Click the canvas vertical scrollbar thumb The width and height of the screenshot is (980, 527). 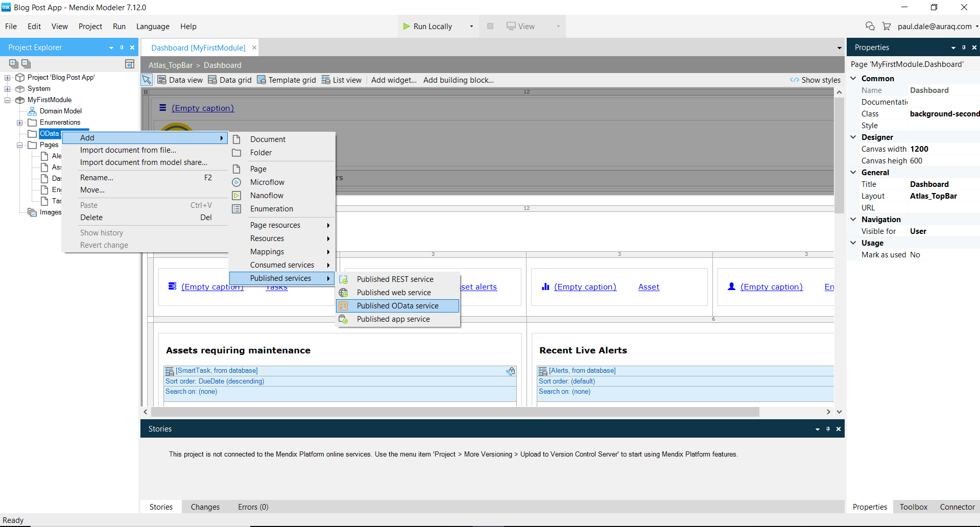839,155
